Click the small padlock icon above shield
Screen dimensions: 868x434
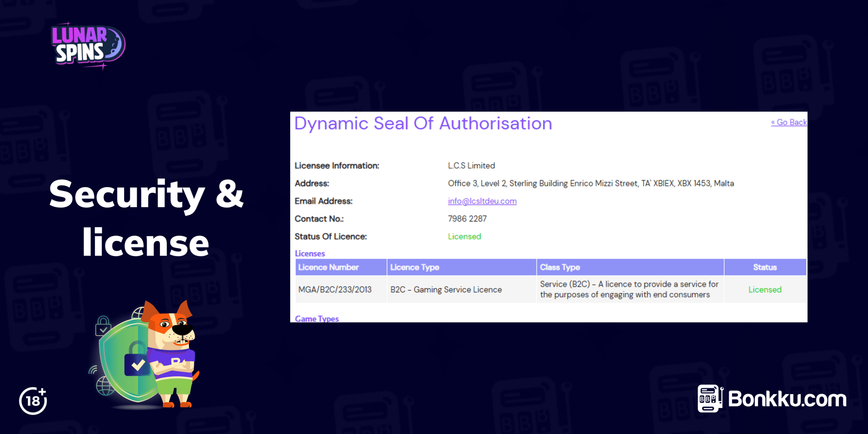(103, 325)
